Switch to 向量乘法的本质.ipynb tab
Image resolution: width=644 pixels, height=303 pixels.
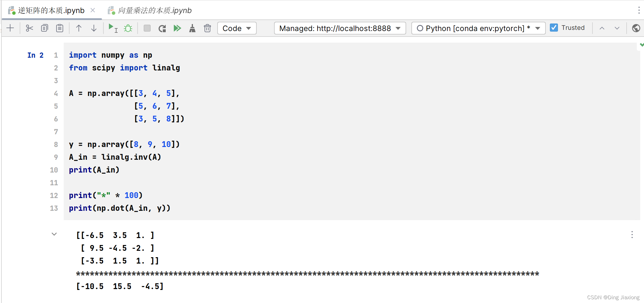coord(155,10)
